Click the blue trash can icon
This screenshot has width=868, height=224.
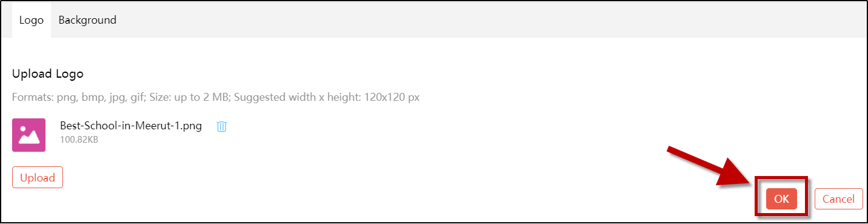[x=222, y=127]
